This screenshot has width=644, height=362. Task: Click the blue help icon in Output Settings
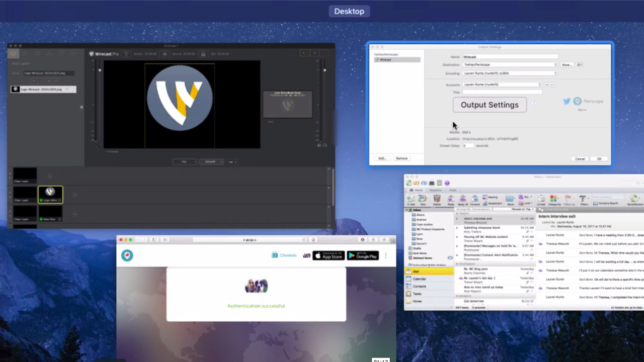533,103
